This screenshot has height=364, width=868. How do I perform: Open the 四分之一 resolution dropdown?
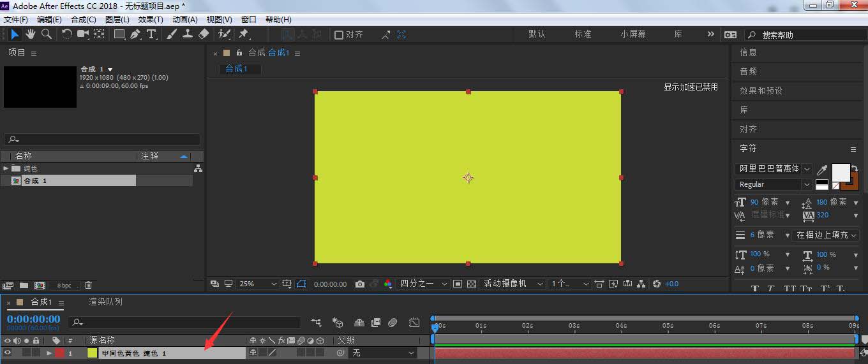(x=423, y=284)
